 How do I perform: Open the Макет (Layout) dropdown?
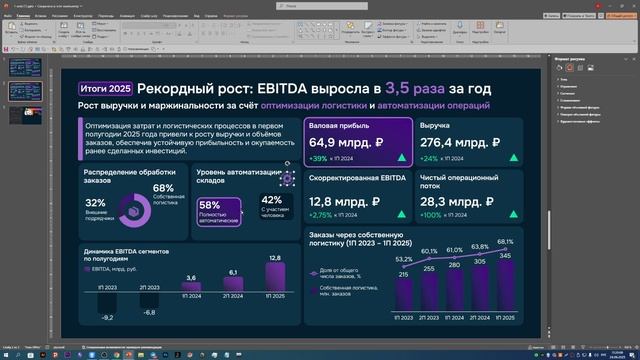[x=100, y=24]
